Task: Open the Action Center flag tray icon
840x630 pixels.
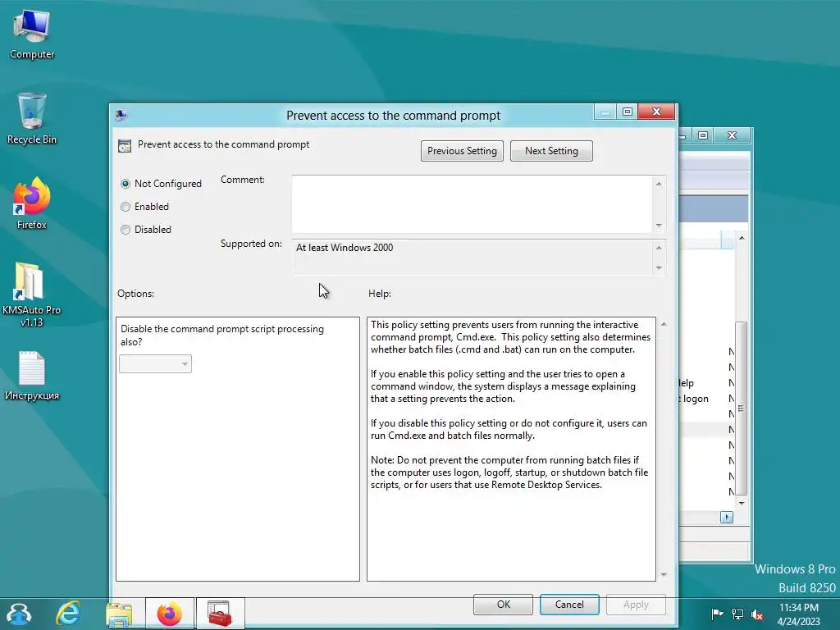Action: 717,614
